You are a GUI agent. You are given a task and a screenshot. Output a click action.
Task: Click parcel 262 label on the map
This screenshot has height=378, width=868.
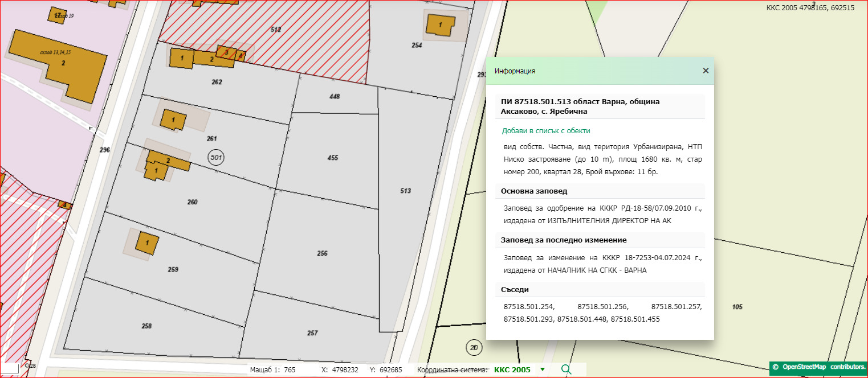click(x=217, y=82)
